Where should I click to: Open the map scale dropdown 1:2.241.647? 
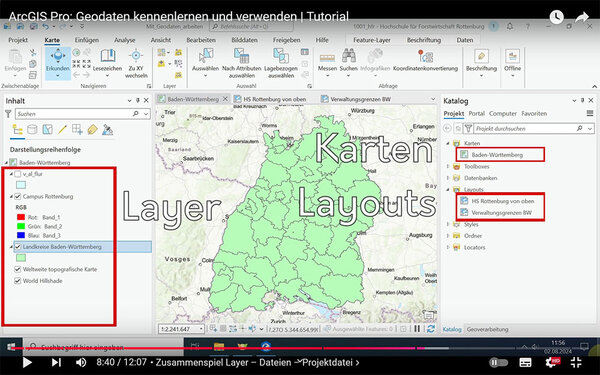tap(201, 329)
